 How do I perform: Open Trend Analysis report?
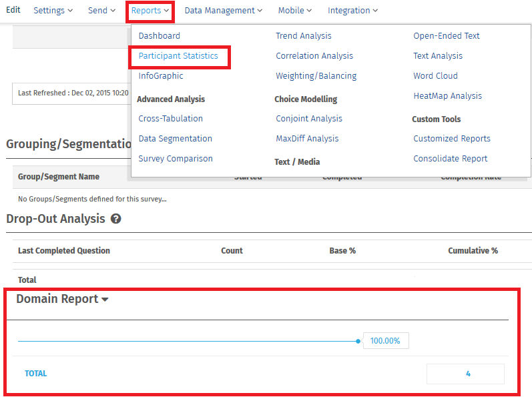(x=303, y=35)
